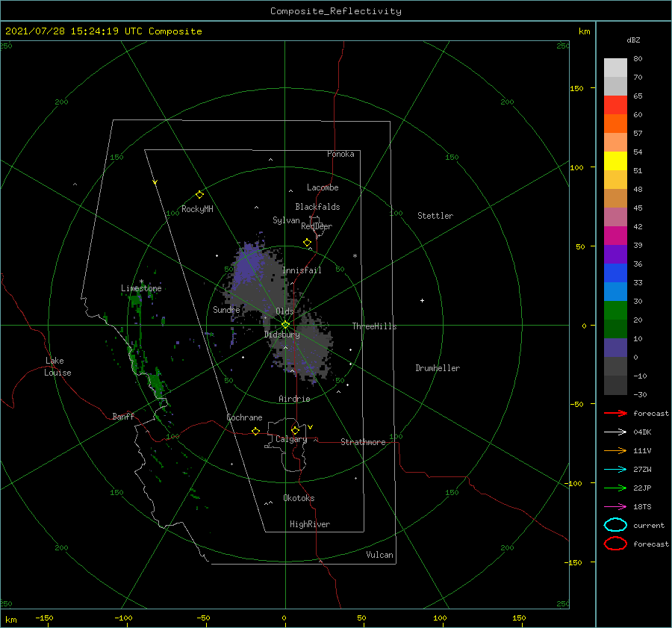Viewport: 672px width, 628px height.
Task: Click the RedDeer city label
Action: coord(317,226)
